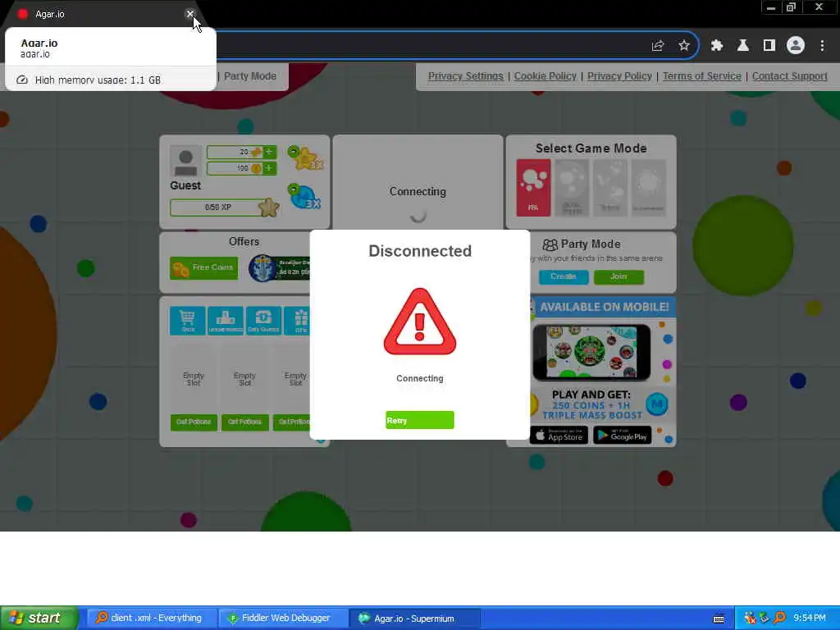
Task: Click the Guest username label
Action: (185, 185)
